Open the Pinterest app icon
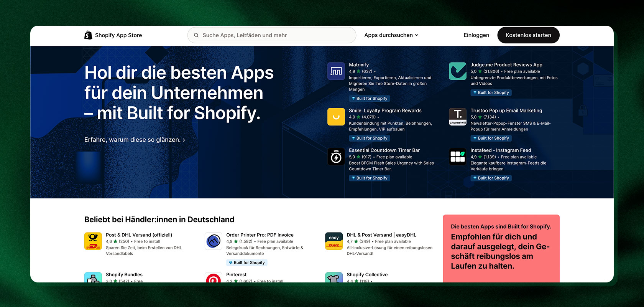 pos(214,277)
